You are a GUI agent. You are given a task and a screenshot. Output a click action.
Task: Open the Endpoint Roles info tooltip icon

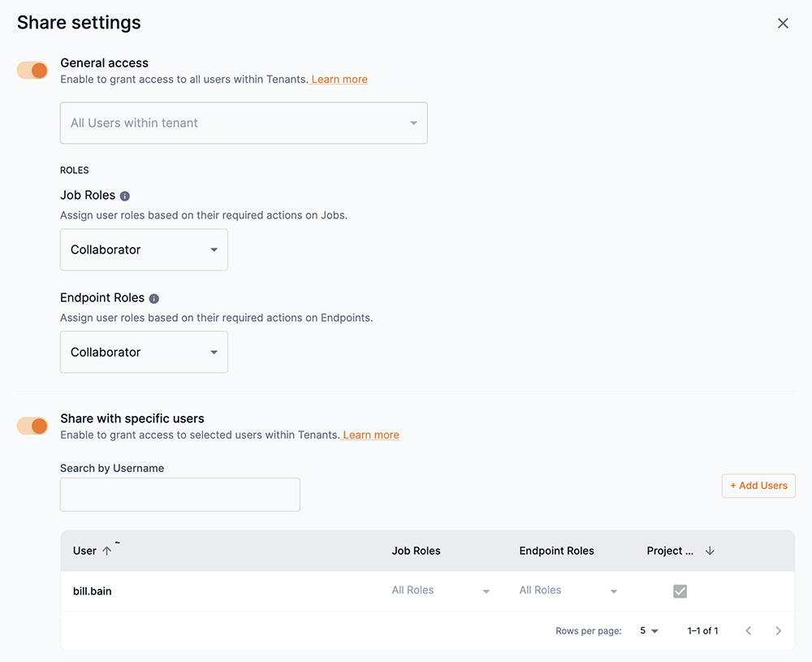pyautogui.click(x=153, y=297)
